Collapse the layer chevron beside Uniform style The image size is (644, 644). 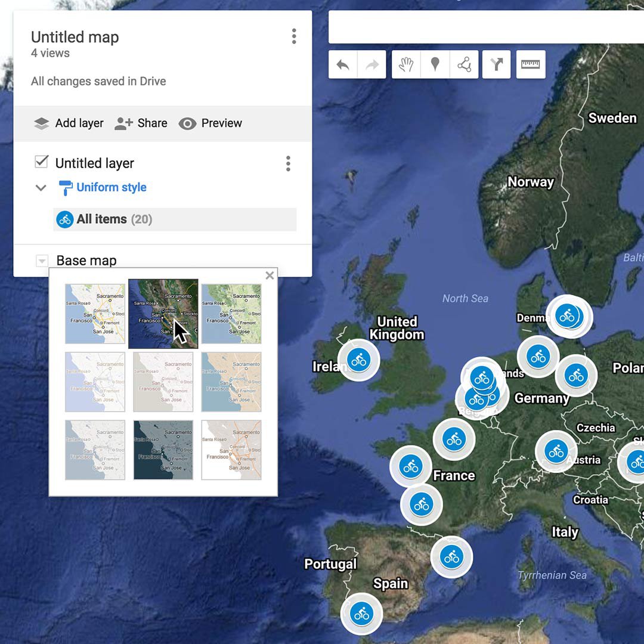(x=41, y=188)
